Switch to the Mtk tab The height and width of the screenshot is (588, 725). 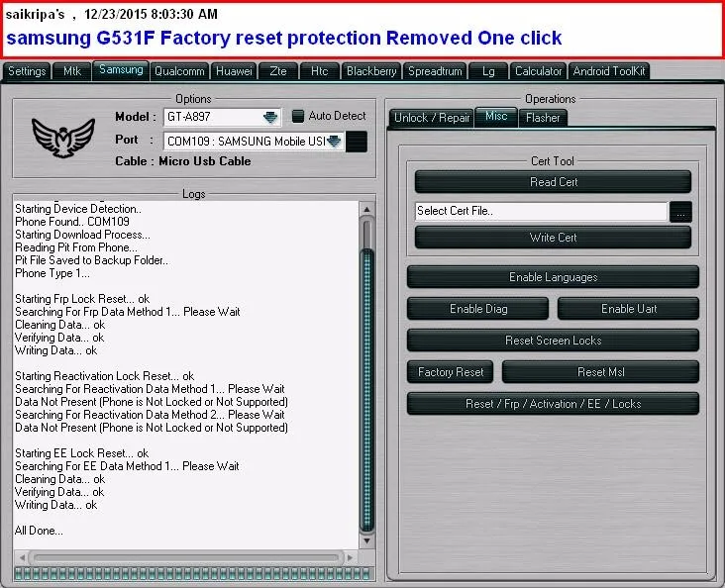tap(71, 71)
